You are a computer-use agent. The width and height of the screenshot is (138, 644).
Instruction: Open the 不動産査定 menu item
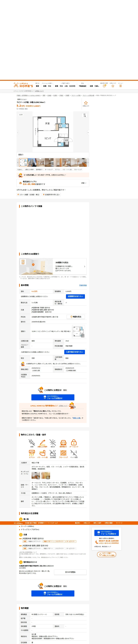coord(82,86)
